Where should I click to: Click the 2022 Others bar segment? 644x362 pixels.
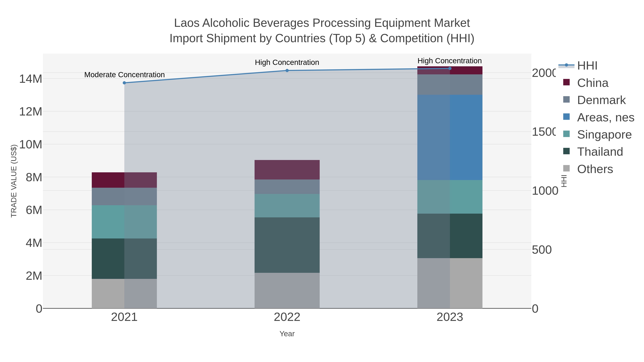(x=287, y=290)
